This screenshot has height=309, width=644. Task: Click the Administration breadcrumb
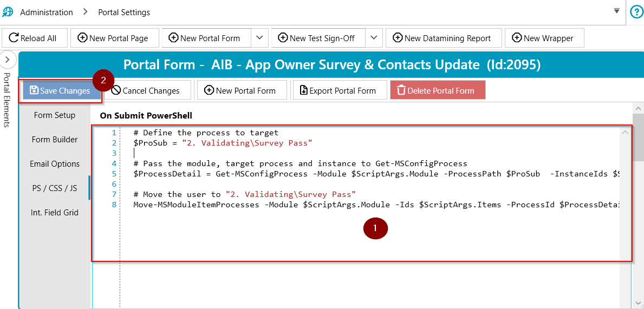click(x=47, y=12)
